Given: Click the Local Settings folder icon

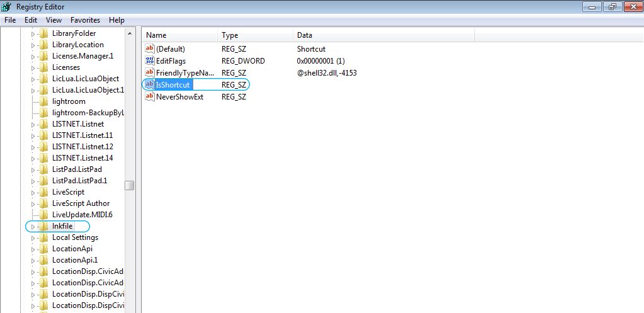Looking at the screenshot, I should pyautogui.click(x=44, y=237).
